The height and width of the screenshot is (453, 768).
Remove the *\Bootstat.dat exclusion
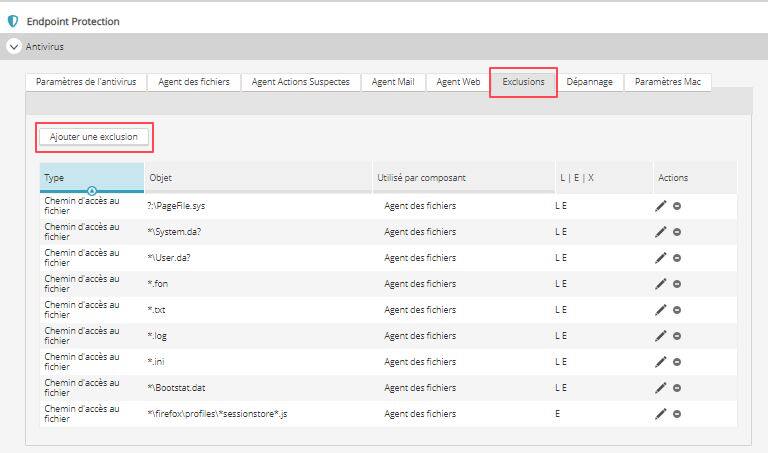(677, 387)
